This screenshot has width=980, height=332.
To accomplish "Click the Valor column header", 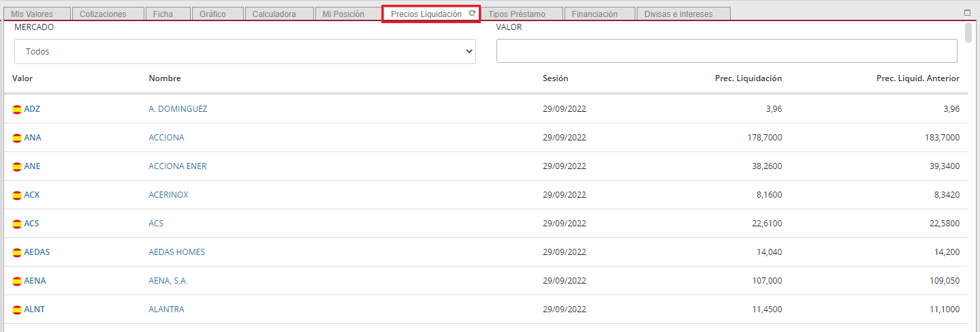I will pyautogui.click(x=22, y=78).
